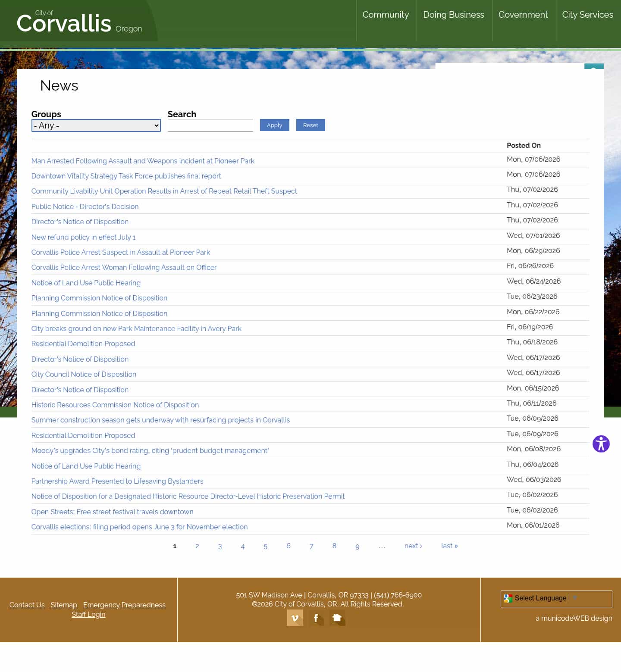The width and height of the screenshot is (621, 672).
Task: Open Residential Demolition Proposed dated 06/18/2026
Action: (x=83, y=344)
